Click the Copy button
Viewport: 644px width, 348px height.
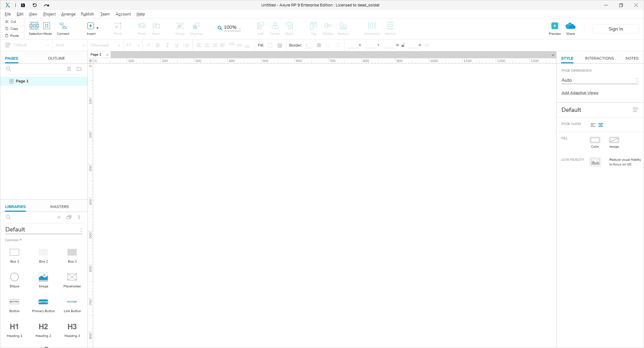pos(12,28)
